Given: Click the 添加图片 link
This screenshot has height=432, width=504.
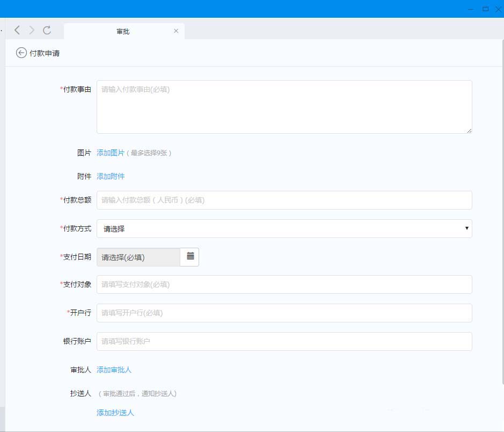Looking at the screenshot, I should [110, 153].
